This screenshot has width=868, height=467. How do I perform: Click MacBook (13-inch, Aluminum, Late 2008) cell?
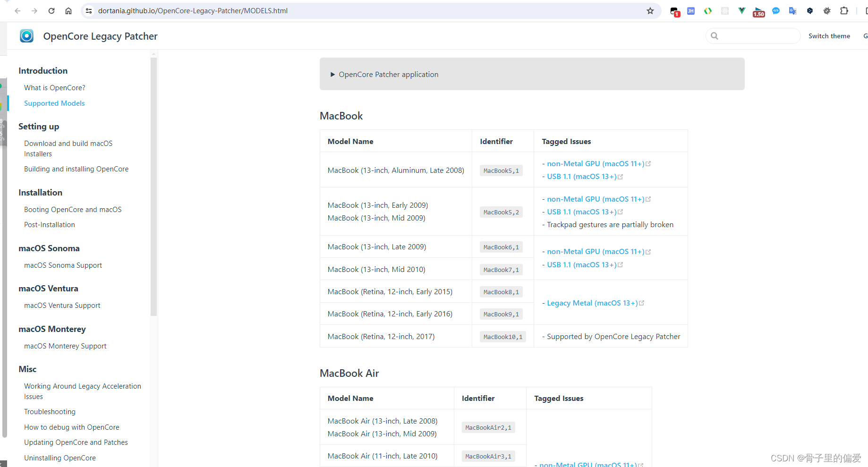[396, 170]
